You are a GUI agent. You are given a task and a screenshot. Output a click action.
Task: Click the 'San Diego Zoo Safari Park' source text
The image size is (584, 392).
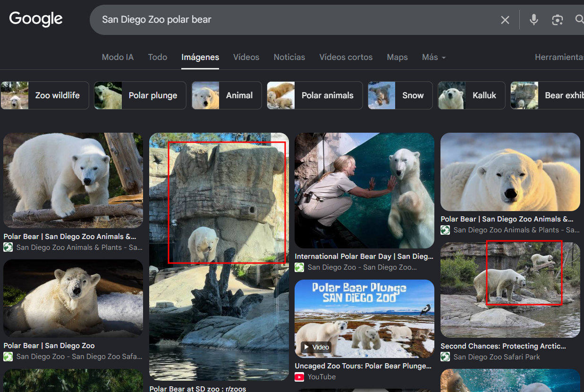(x=497, y=357)
